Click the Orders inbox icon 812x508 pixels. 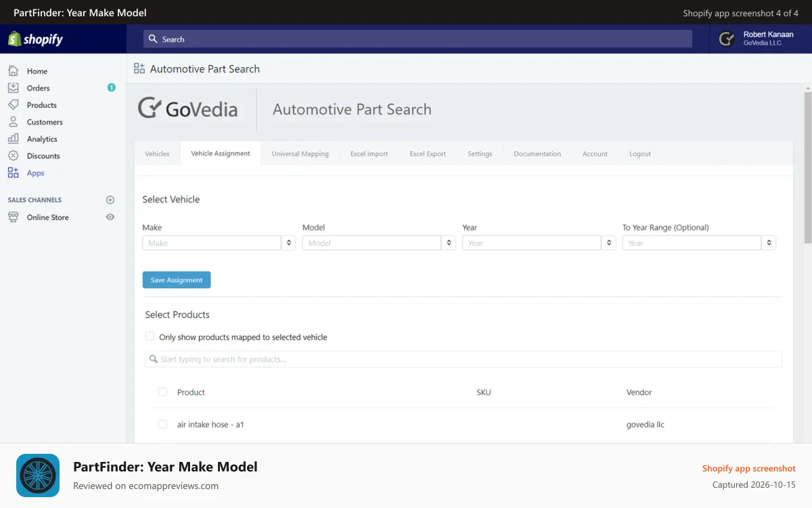click(x=13, y=87)
